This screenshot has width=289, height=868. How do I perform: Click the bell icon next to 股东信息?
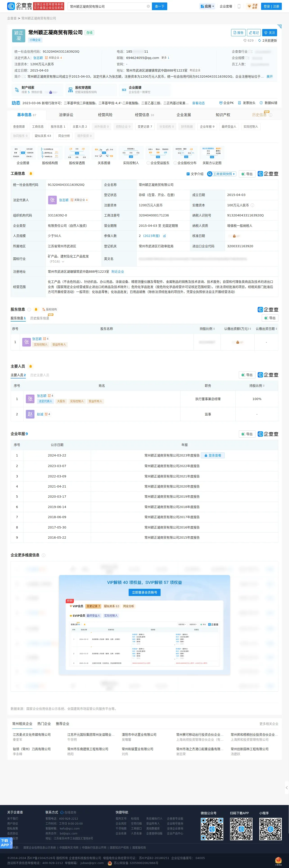click(x=36, y=309)
